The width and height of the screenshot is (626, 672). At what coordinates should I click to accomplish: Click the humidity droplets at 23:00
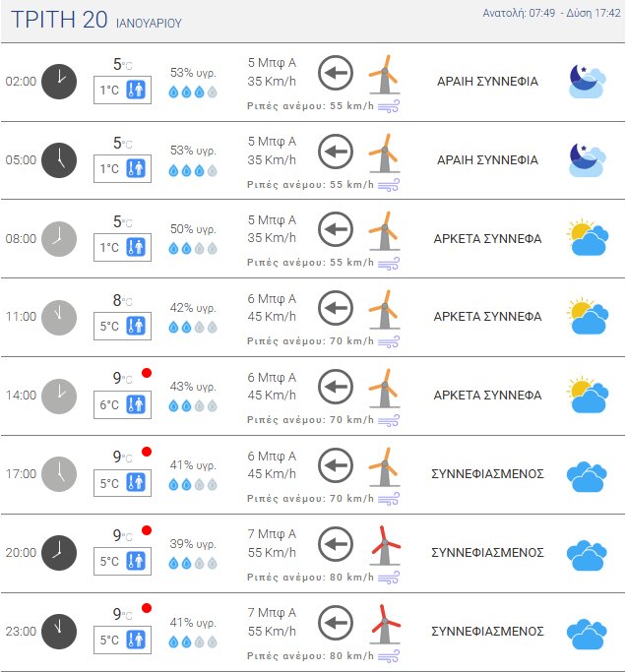192,641
